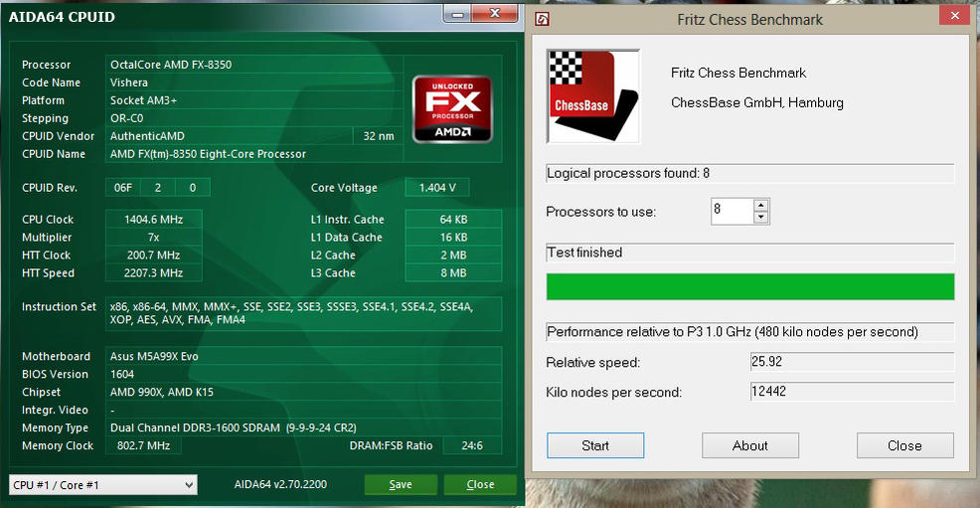980x508 pixels.
Task: Click the Save button in AIDA64 CPUID
Action: pos(400,484)
